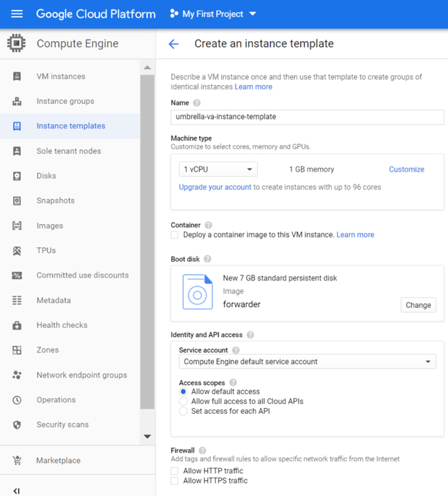Image resolution: width=448 pixels, height=496 pixels.
Task: Click the Marketplace cart icon
Action: pyautogui.click(x=17, y=460)
